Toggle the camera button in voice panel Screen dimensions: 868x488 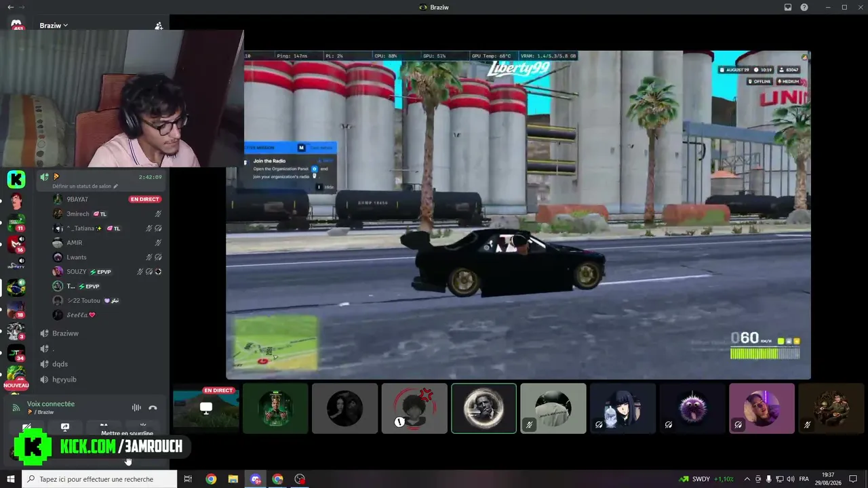[26, 428]
